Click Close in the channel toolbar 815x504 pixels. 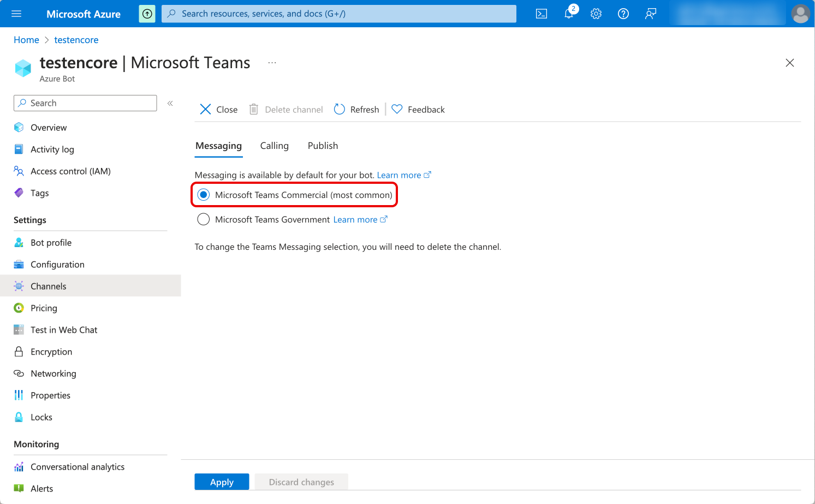click(218, 109)
